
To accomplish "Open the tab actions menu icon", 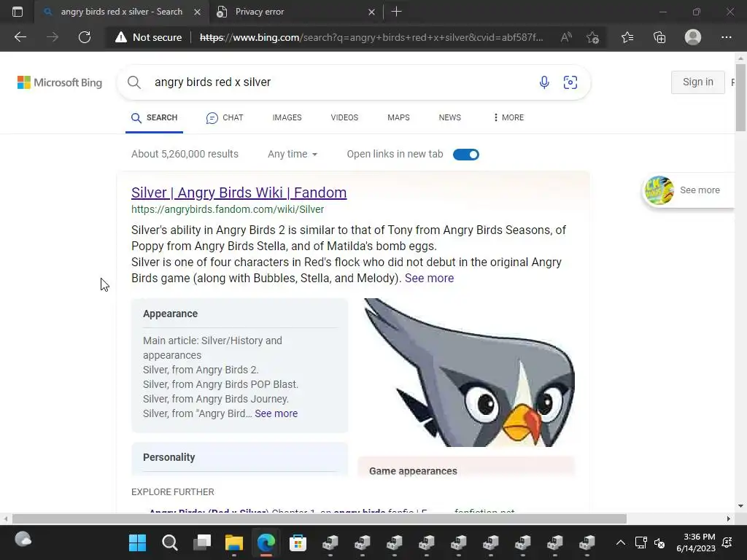I will [x=18, y=12].
